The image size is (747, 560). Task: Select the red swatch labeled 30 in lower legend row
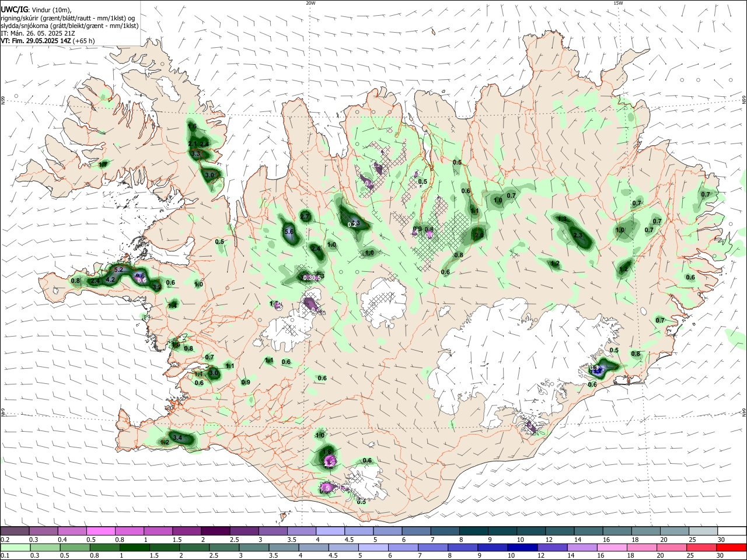coord(731,548)
